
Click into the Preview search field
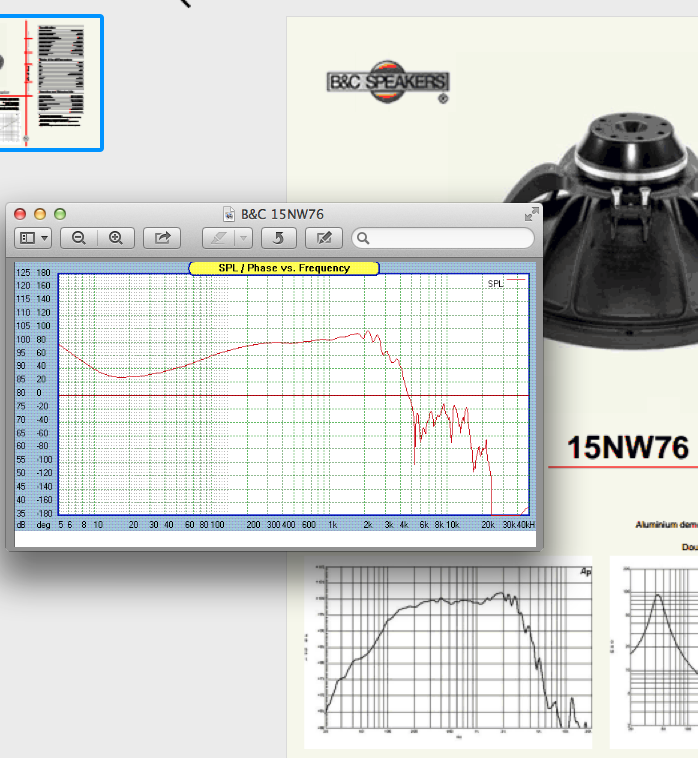point(443,238)
